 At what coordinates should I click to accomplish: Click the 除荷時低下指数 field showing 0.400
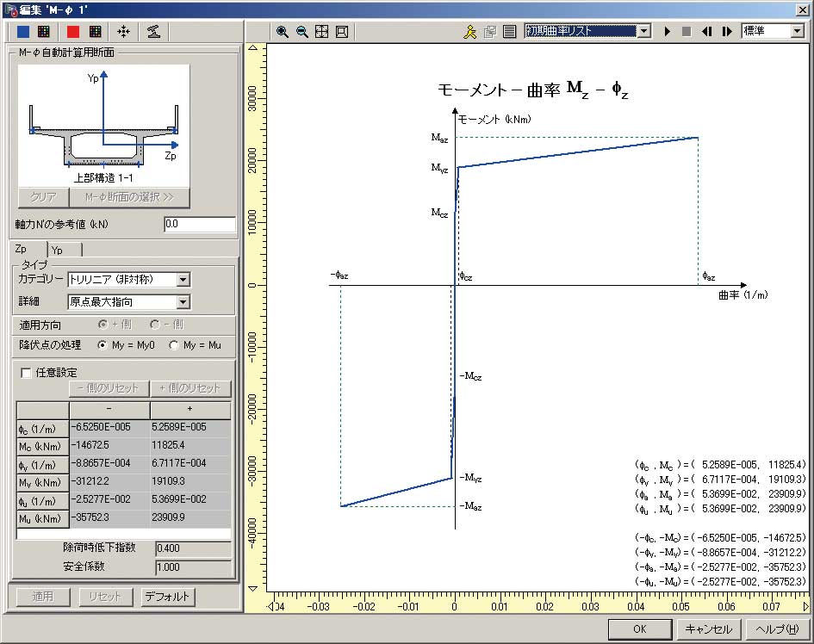193,548
